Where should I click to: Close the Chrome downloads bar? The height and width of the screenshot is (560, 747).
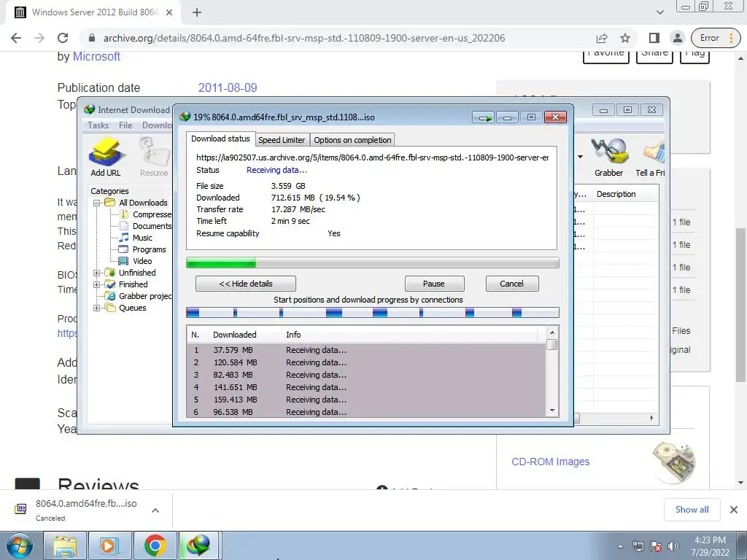click(x=734, y=510)
